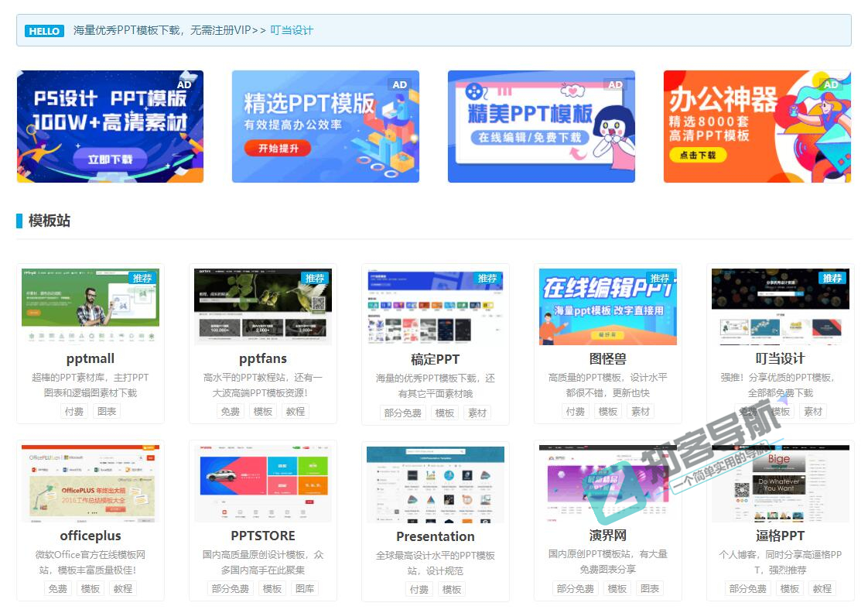Open the pptfans site title link

tap(263, 358)
